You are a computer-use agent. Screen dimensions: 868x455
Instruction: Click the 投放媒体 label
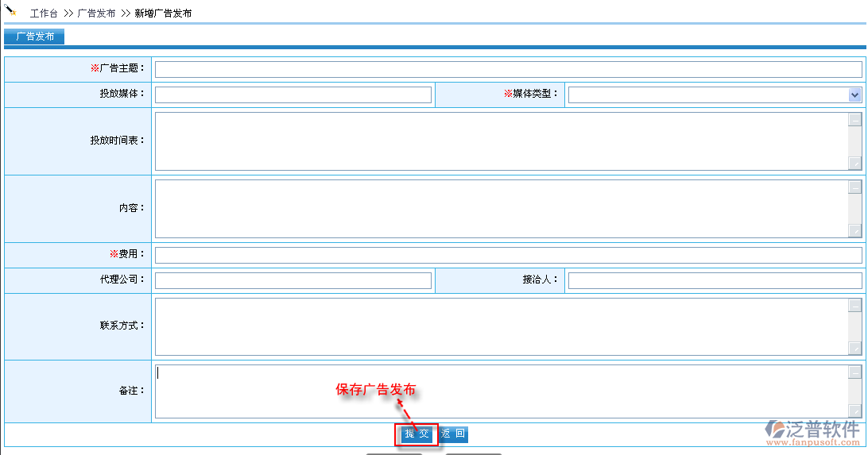(122, 94)
